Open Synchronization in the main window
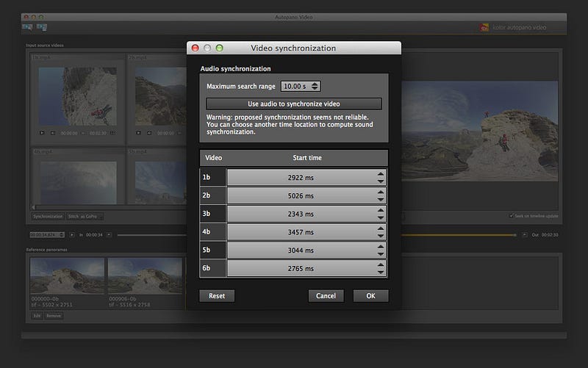The image size is (588, 368). pos(48,216)
